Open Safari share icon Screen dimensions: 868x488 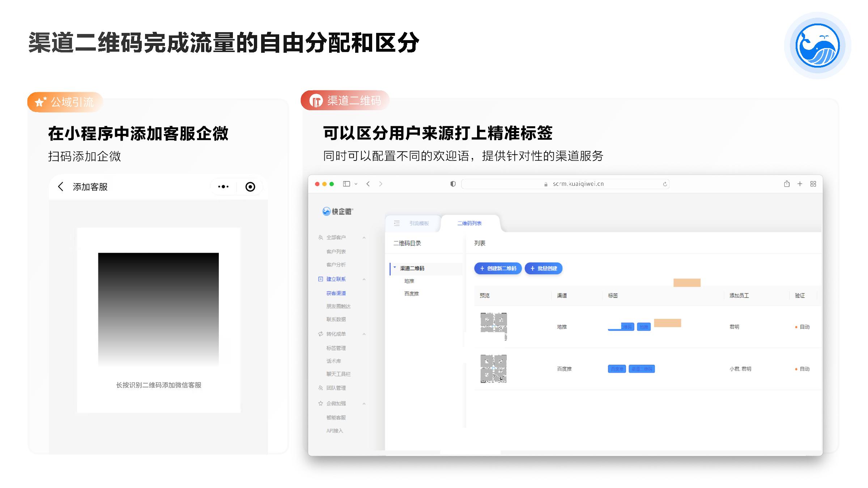(x=787, y=184)
